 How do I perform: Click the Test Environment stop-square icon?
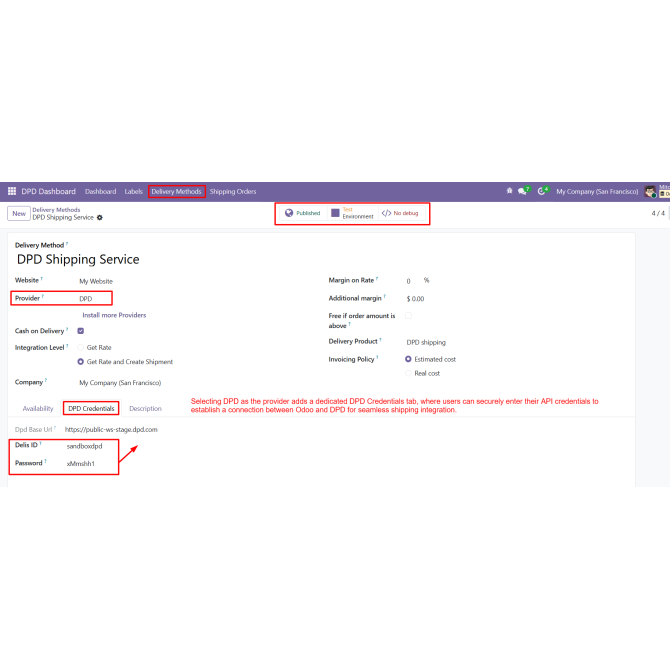335,213
